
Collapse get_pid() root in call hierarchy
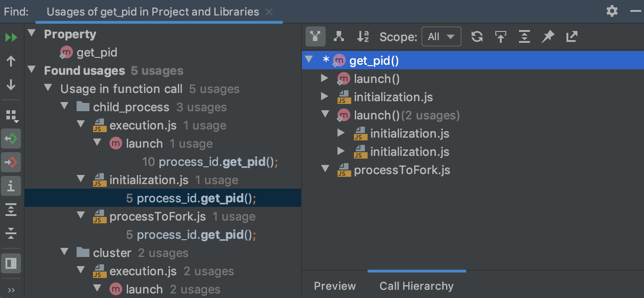pyautogui.click(x=309, y=60)
